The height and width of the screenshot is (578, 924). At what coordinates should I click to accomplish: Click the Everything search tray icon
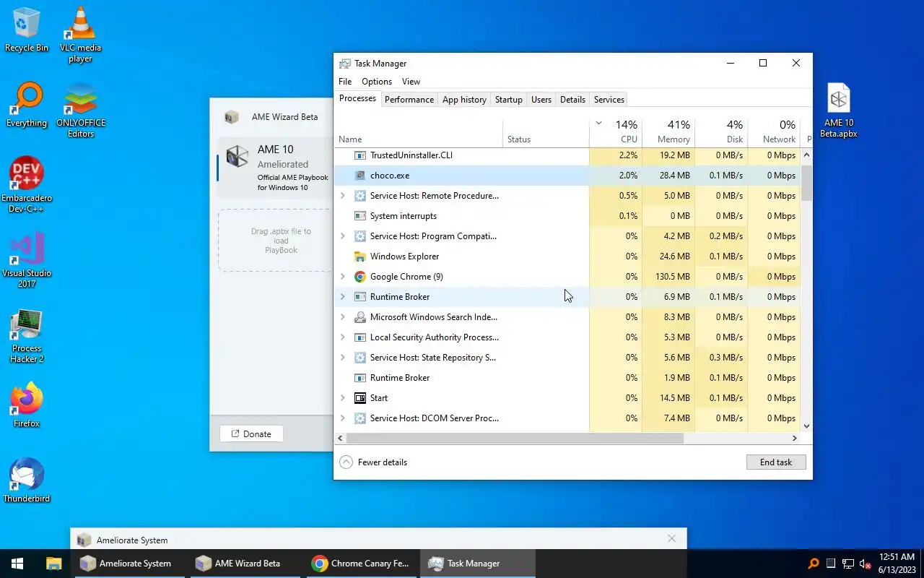814,564
